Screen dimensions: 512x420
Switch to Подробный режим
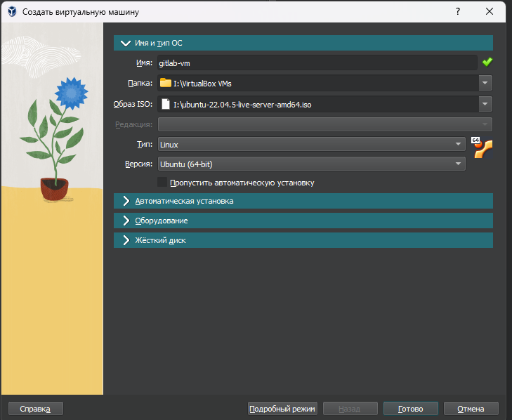click(282, 409)
